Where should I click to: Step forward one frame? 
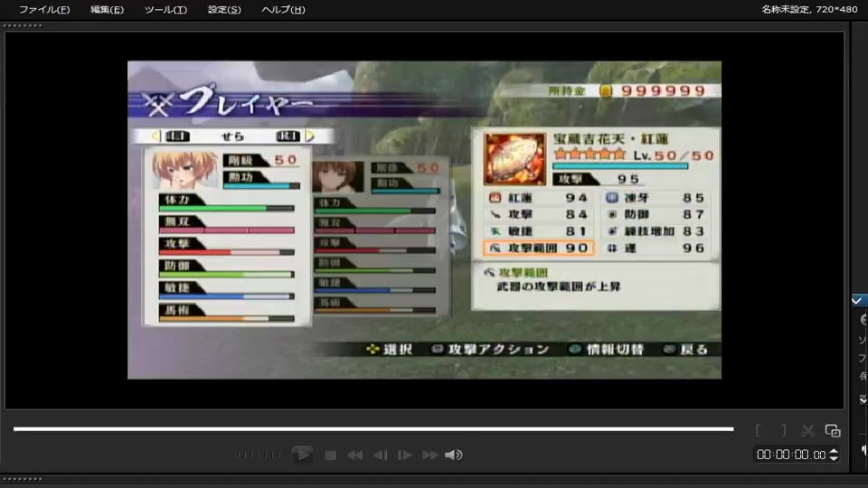click(x=405, y=455)
